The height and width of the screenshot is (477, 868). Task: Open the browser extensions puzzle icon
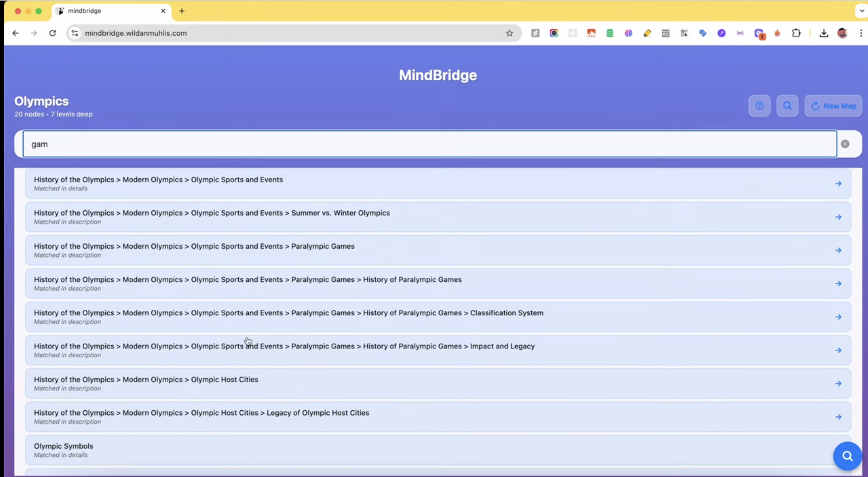796,33
